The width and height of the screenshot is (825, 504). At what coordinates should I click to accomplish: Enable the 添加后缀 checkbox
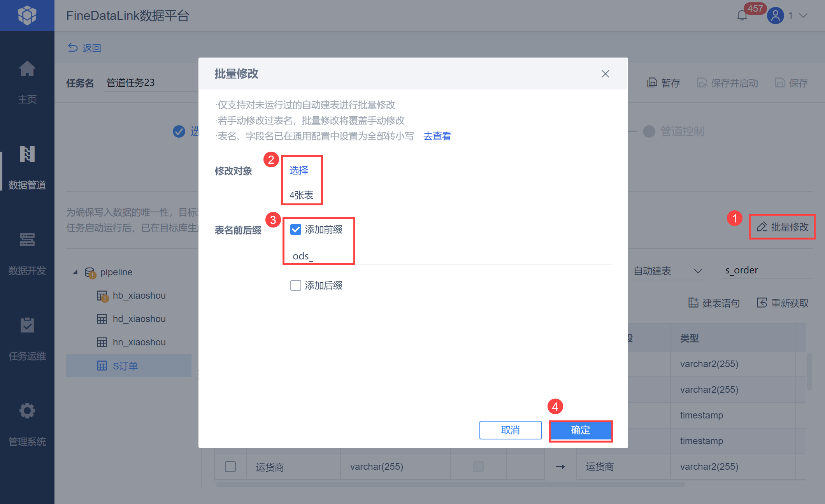[x=296, y=285]
